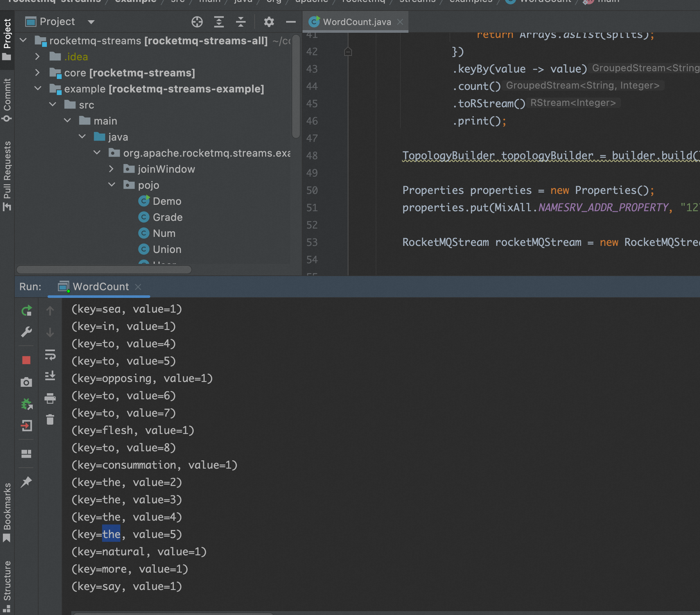
Task: Click the print console output icon
Action: 50,398
